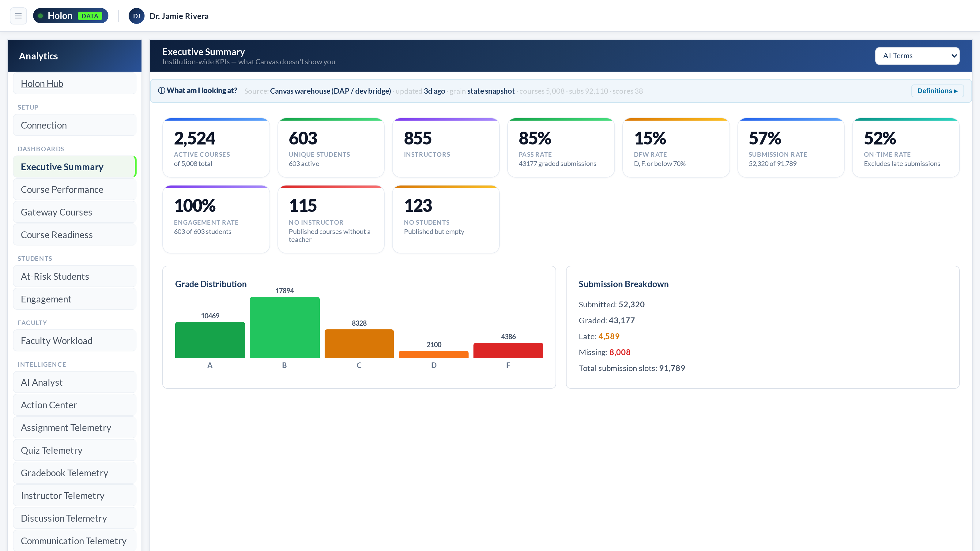Image resolution: width=980 pixels, height=551 pixels.
Task: Click the Pass Rate 85% card
Action: [561, 148]
